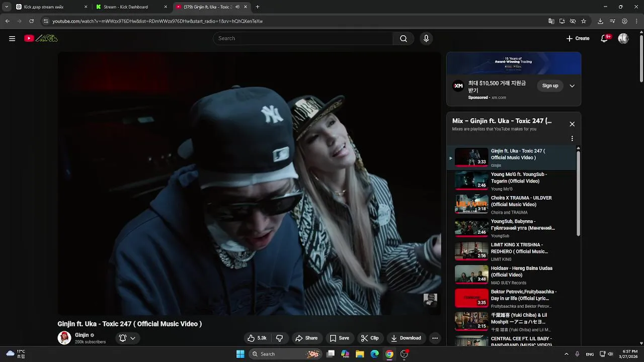Mute the YouTube tab audio indicator
The height and width of the screenshot is (362, 644).
[x=237, y=7]
